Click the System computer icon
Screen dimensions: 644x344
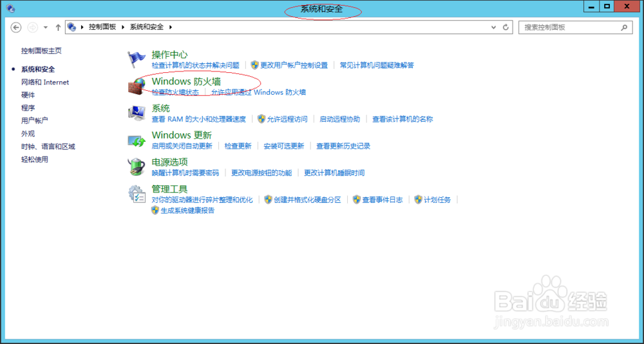coord(137,113)
